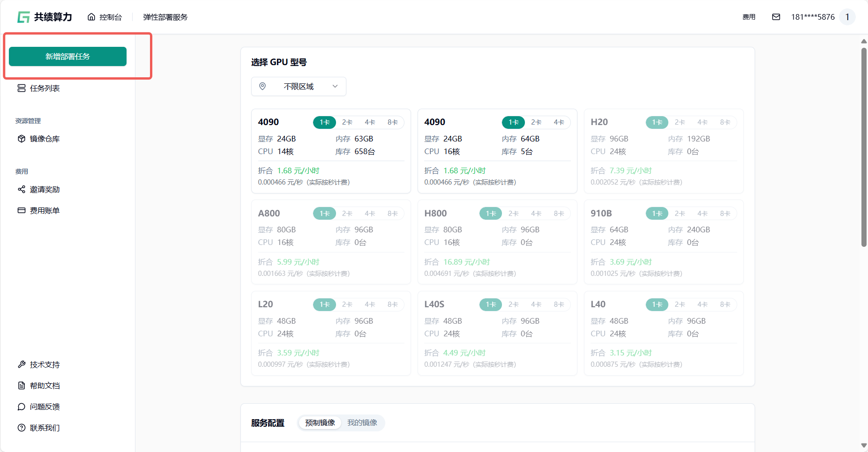Open the 费用 link in header
Image resolution: width=868 pixels, height=452 pixels.
pos(748,17)
